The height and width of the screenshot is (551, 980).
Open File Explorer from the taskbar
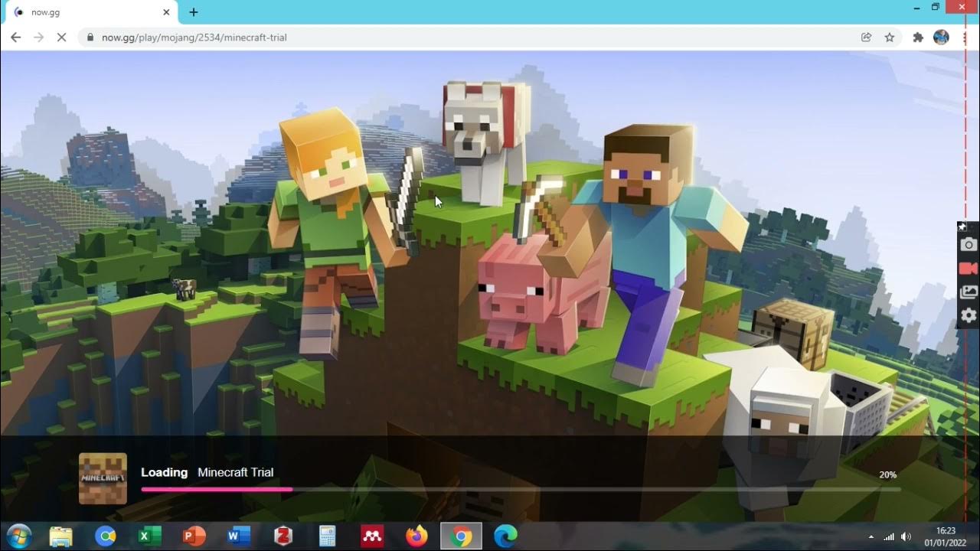click(61, 536)
